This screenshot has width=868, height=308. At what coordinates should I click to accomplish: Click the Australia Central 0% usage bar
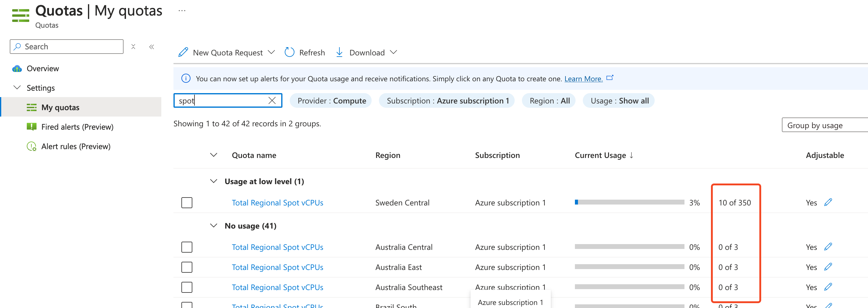click(x=629, y=247)
